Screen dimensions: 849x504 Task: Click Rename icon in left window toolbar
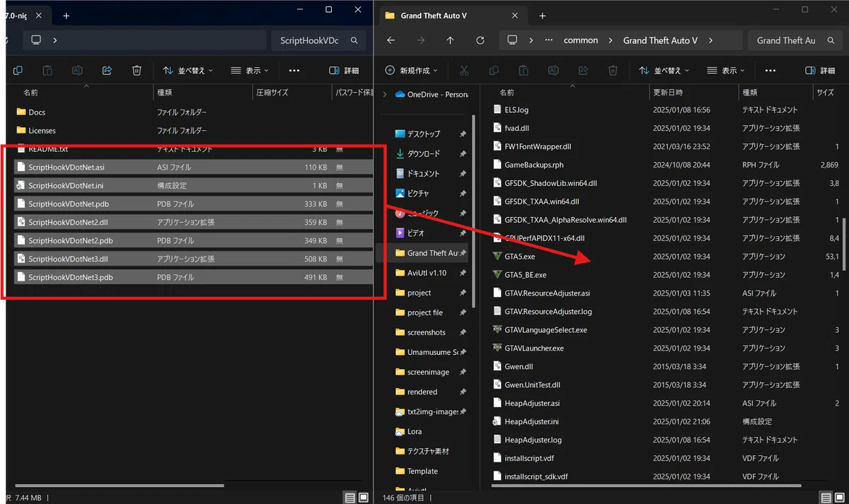coord(77,71)
